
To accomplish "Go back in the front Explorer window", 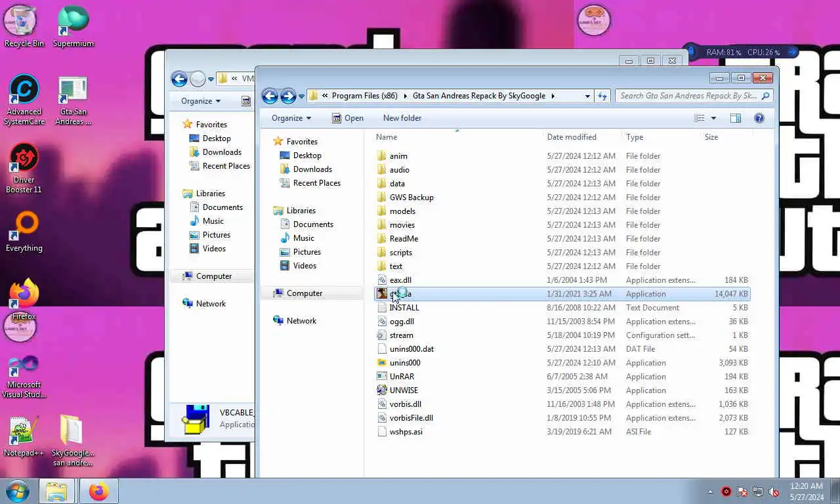I will (270, 96).
